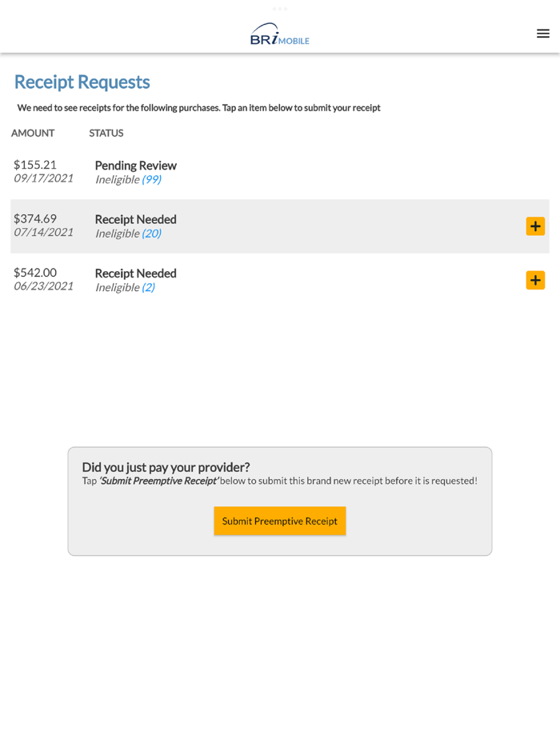Image resolution: width=560 pixels, height=747 pixels.
Task: Tap 'Did you just pay your provider?' heading
Action: (166, 467)
